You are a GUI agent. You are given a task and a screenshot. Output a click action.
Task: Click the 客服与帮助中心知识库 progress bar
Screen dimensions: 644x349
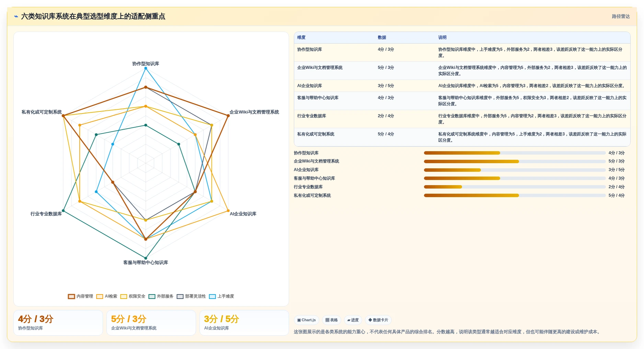515,178
